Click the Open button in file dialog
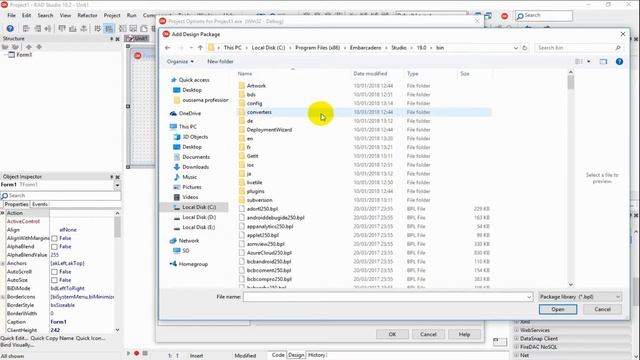The image size is (640, 360). click(x=558, y=309)
